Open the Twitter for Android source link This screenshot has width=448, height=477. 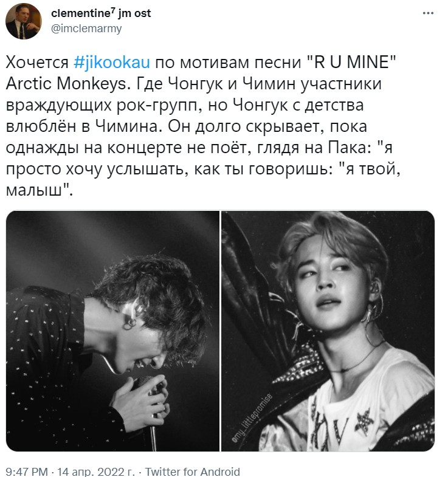pos(192,472)
